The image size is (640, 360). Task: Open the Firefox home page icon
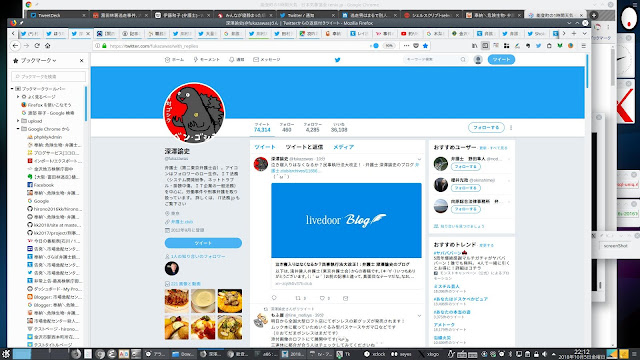coord(48,46)
